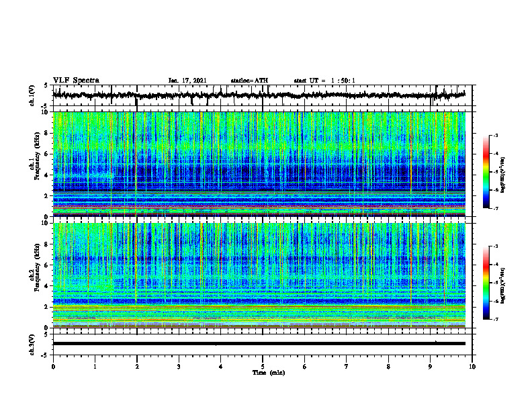
Task: Click the "3" tick label on time axis
Action: pyautogui.click(x=179, y=367)
